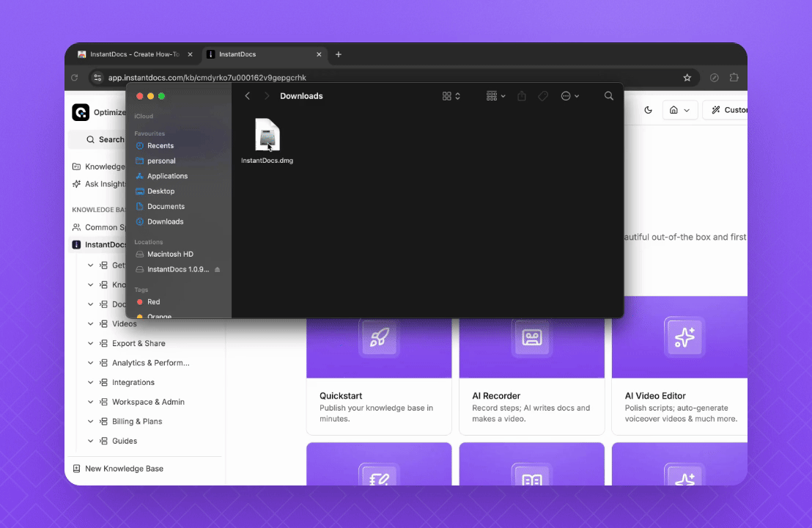
Task: Click the browser address bar URL
Action: (x=207, y=78)
